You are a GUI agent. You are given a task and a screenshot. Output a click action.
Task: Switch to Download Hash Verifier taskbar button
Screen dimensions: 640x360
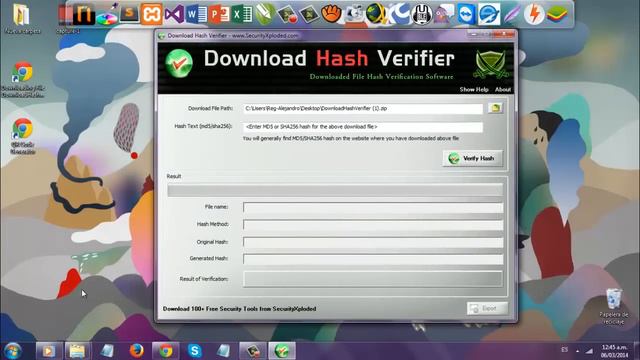coord(282,351)
